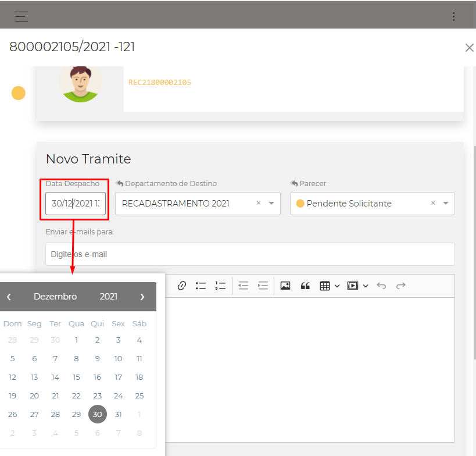The height and width of the screenshot is (456, 476).
Task: Click the user avatar thumbnail
Action: pos(80,83)
